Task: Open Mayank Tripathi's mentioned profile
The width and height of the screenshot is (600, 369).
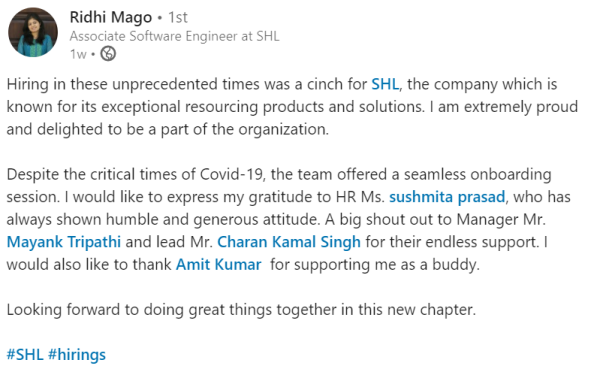Action: [x=64, y=242]
